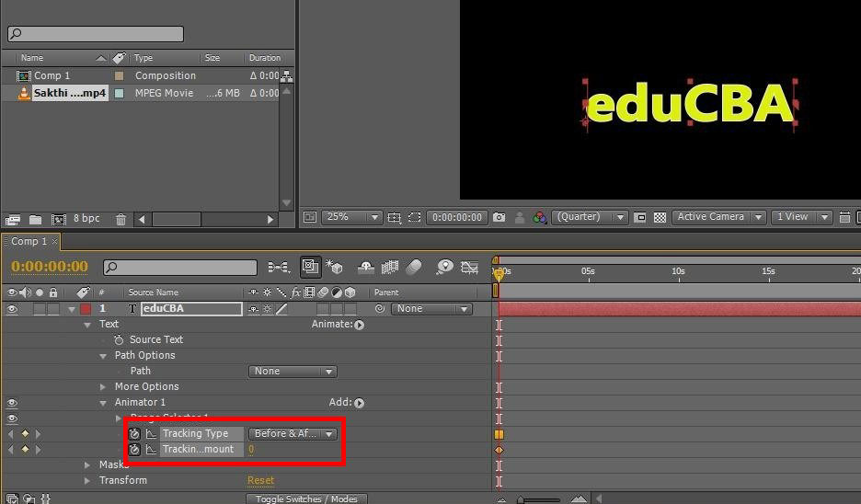The width and height of the screenshot is (861, 504).
Task: Click Tracking Amount value 0
Action: (251, 450)
